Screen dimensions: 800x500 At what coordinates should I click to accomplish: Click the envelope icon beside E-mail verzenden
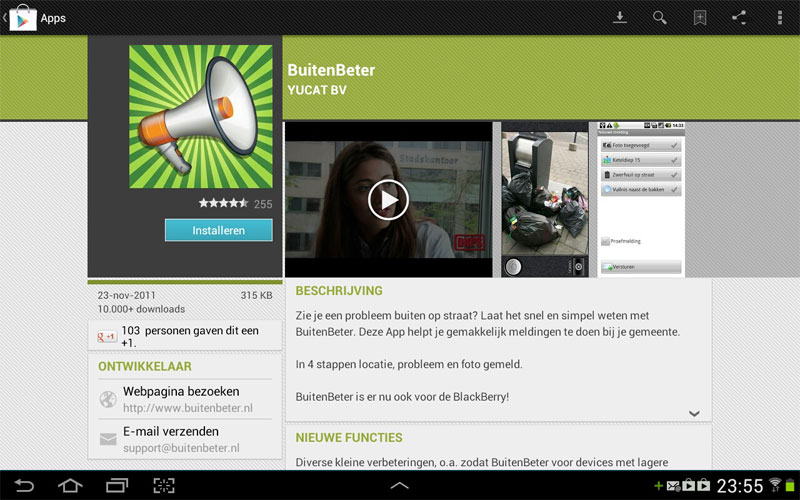pyautogui.click(x=108, y=439)
